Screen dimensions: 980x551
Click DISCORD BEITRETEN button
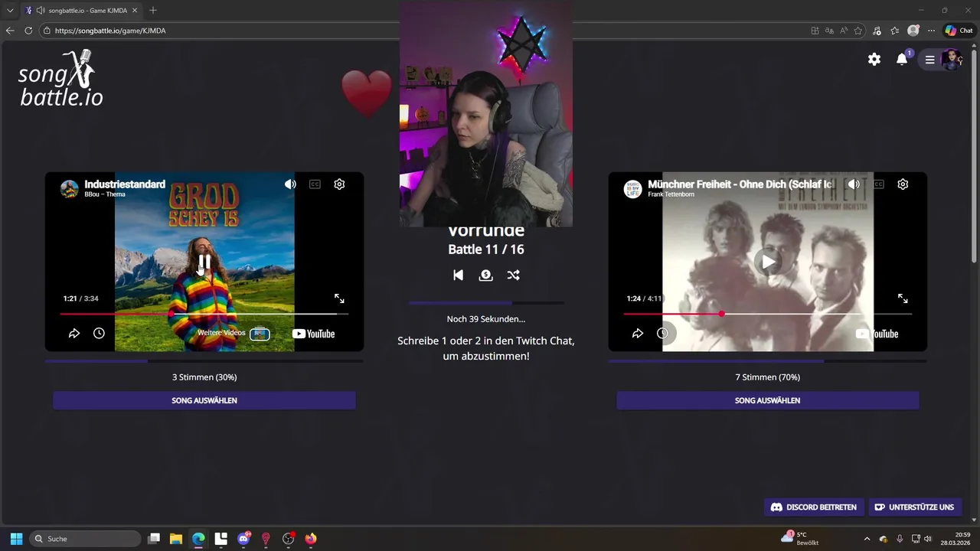point(814,507)
